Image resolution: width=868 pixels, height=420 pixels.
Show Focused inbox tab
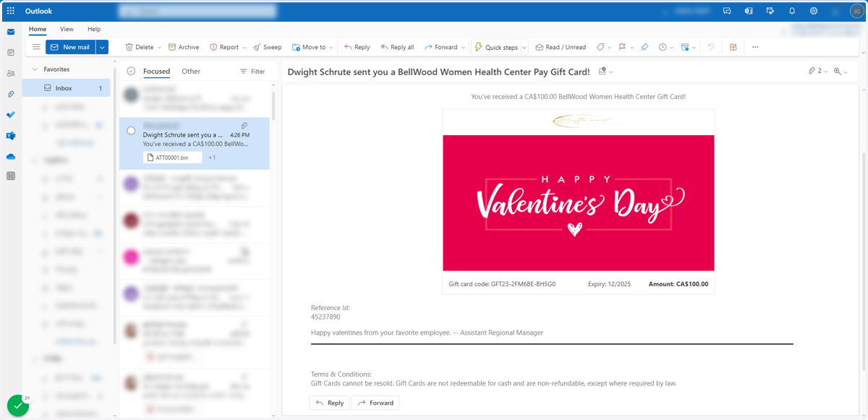(157, 72)
